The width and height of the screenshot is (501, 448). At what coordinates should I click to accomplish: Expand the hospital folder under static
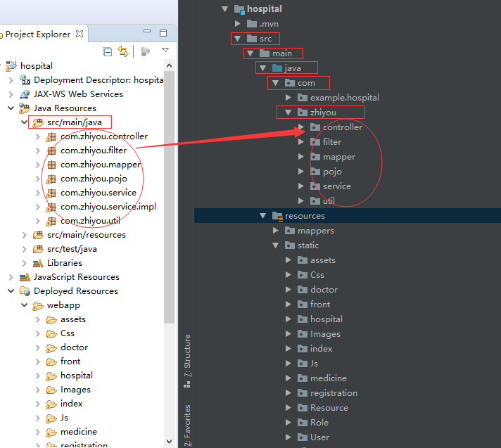tap(288, 319)
